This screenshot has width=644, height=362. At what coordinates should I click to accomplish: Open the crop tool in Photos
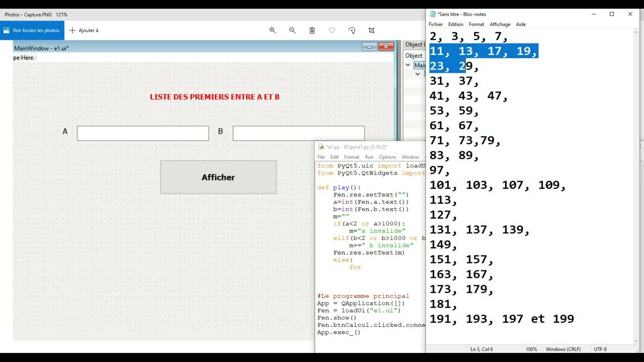click(371, 30)
